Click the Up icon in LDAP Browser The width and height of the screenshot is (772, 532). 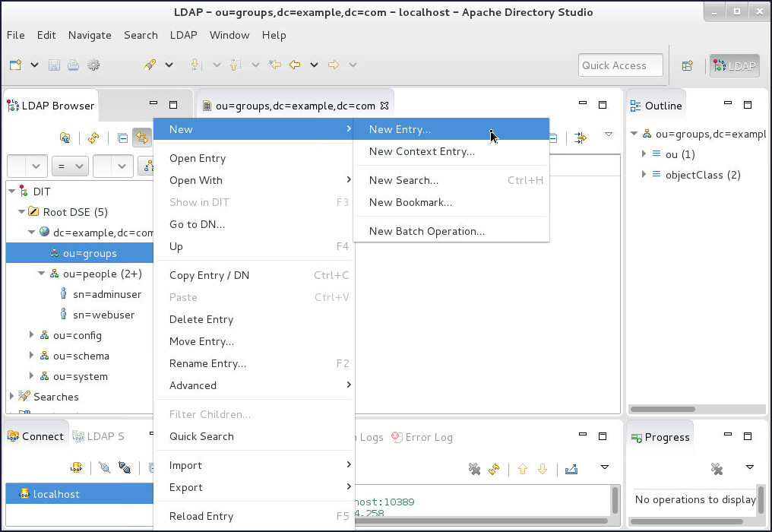coord(65,138)
